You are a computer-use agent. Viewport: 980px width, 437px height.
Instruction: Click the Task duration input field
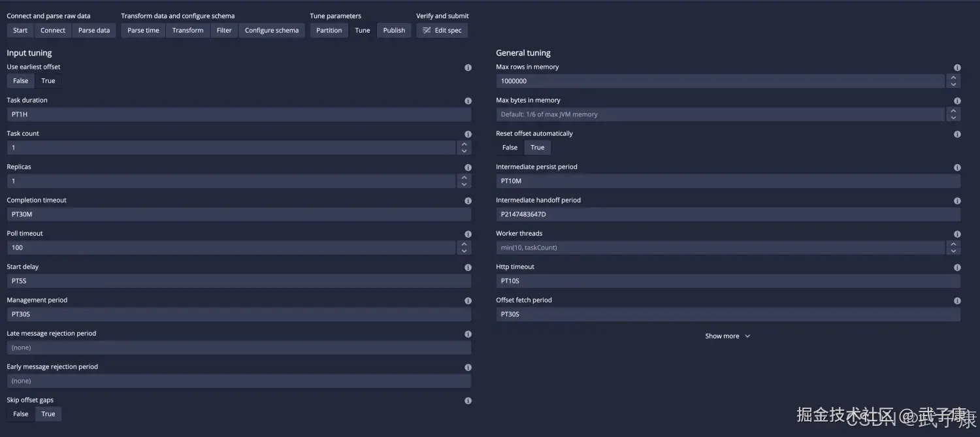[x=238, y=114]
